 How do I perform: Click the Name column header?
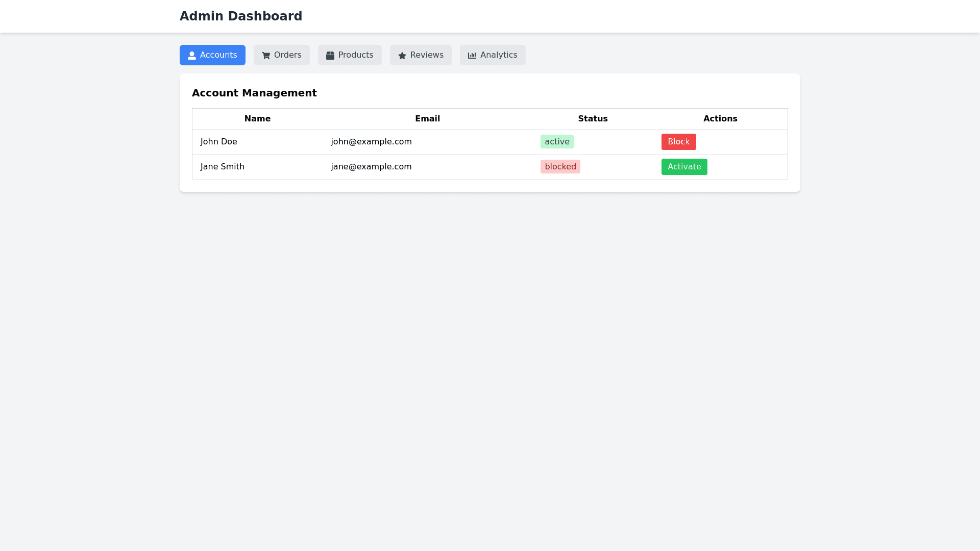tap(257, 119)
